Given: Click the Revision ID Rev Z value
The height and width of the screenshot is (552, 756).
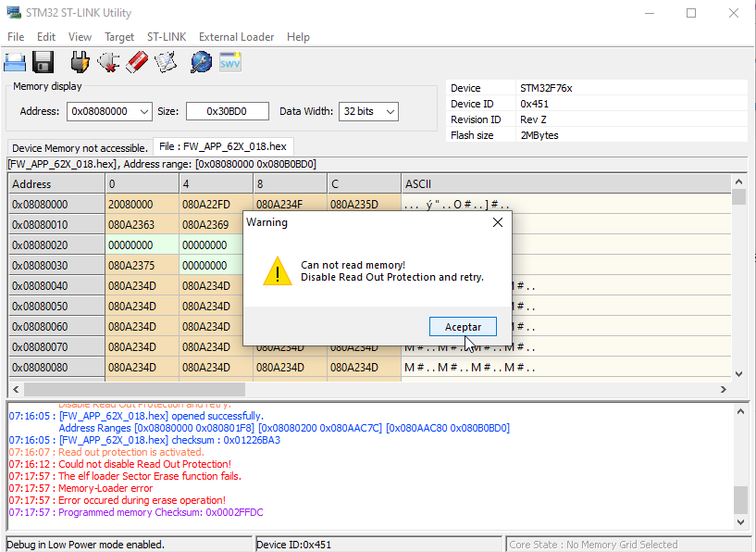Looking at the screenshot, I should pos(533,119).
